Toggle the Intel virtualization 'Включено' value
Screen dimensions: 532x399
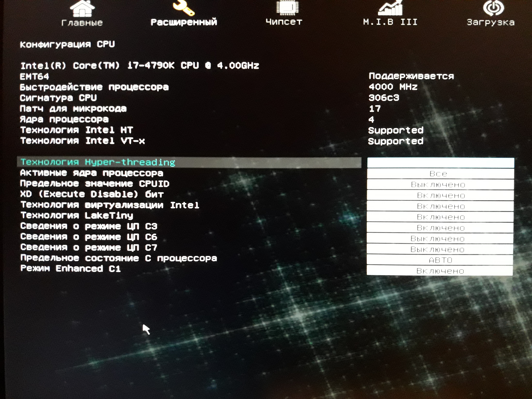click(441, 206)
